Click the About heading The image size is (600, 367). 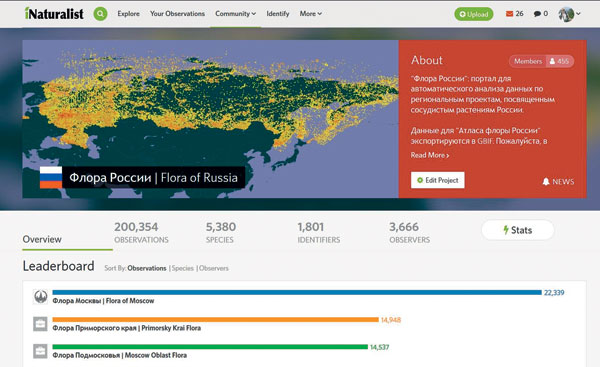427,60
